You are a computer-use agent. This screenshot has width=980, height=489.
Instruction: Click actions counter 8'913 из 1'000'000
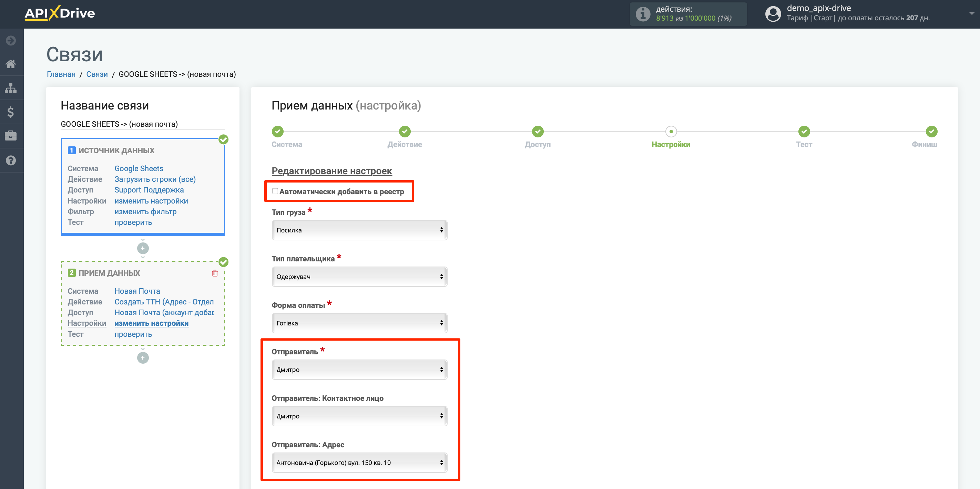point(694,18)
